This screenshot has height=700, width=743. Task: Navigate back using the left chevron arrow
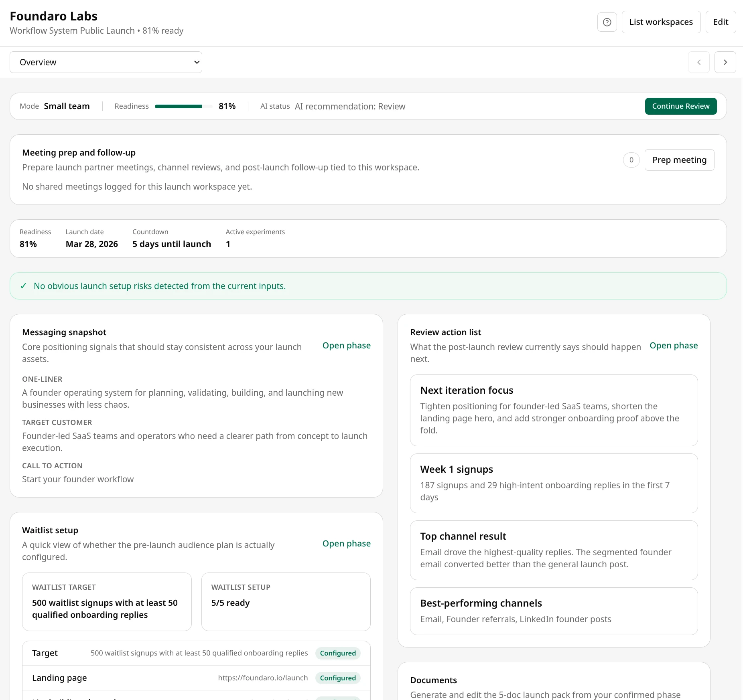(x=699, y=62)
